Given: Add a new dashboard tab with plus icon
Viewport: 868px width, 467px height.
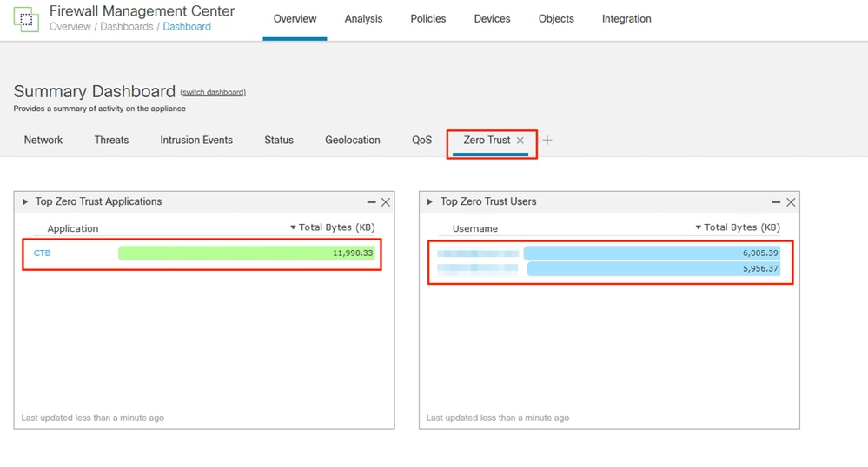Looking at the screenshot, I should pyautogui.click(x=547, y=141).
